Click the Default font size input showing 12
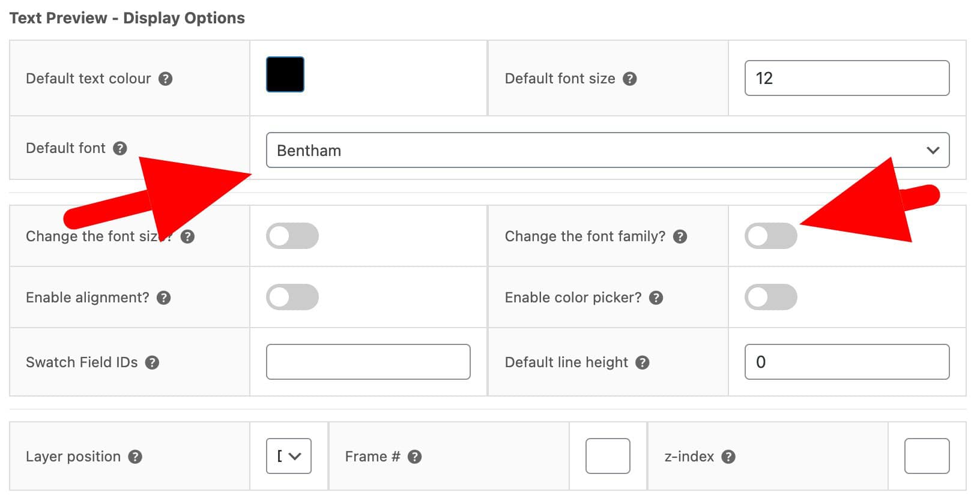Image resolution: width=980 pixels, height=504 pixels. pos(846,78)
